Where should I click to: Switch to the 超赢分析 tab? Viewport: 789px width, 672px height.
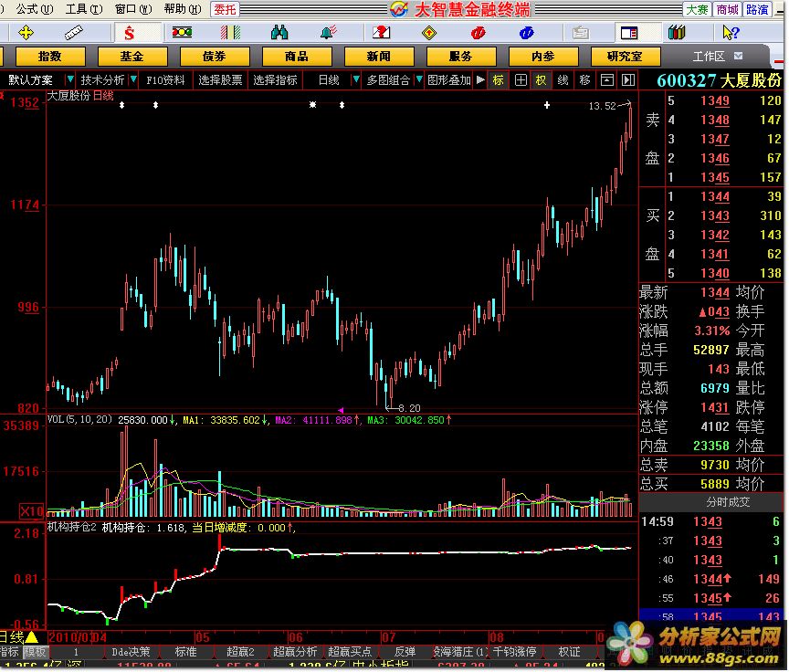pyautogui.click(x=295, y=652)
